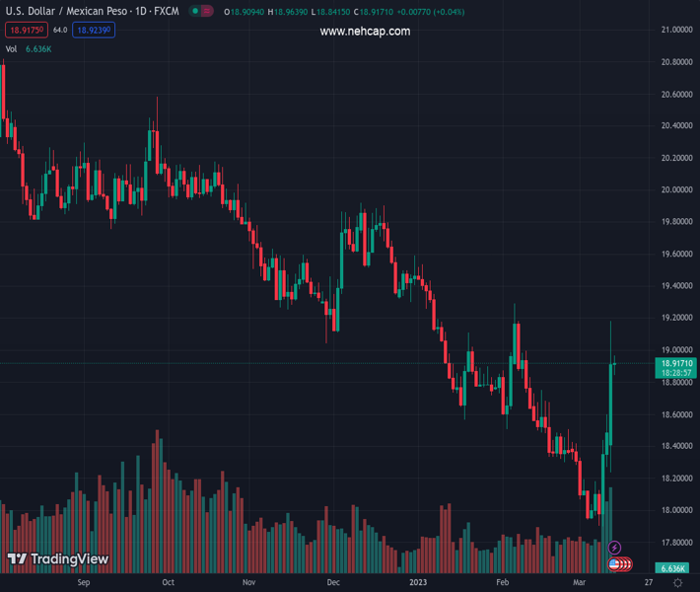700x592 pixels.
Task: Open the TradingView logo link
Action: [58, 558]
